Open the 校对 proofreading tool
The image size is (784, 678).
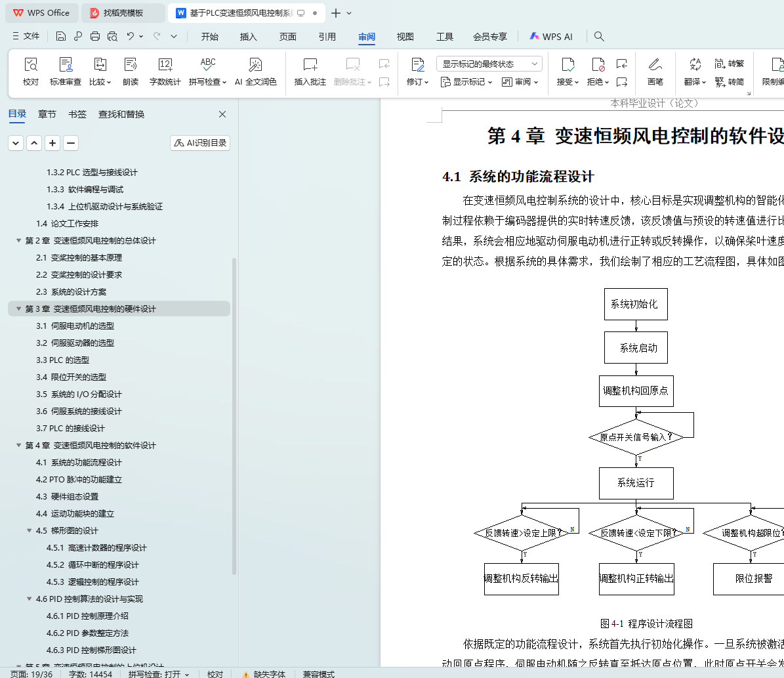pyautogui.click(x=30, y=72)
